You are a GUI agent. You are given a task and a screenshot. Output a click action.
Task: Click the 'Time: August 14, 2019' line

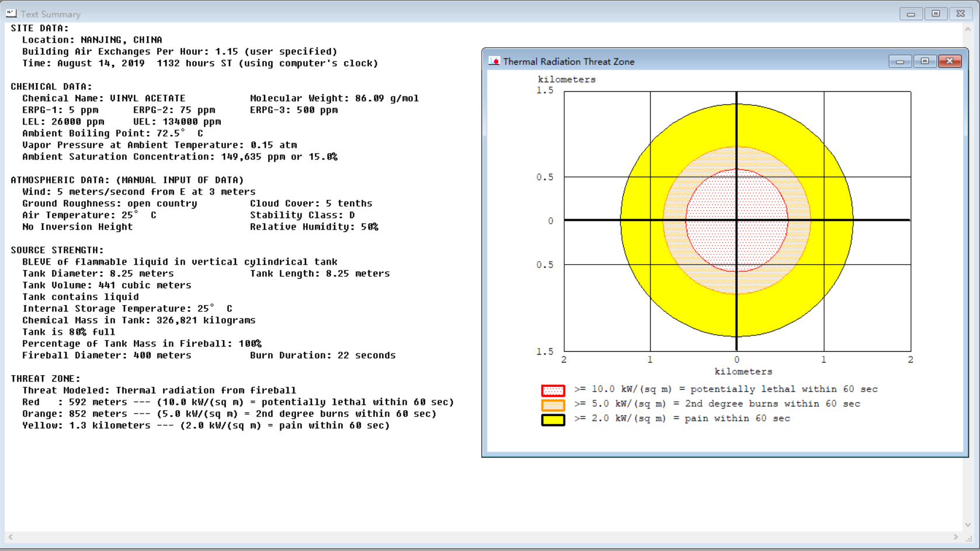[200, 63]
